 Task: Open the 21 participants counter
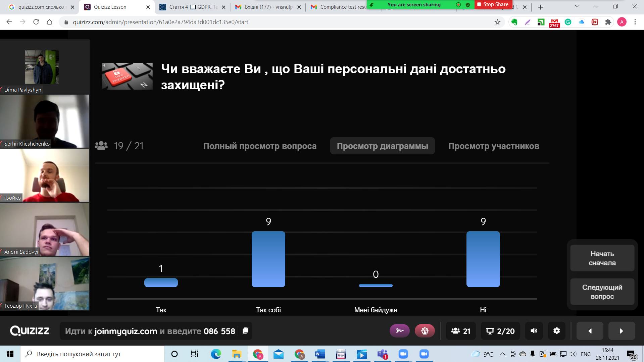(x=460, y=331)
